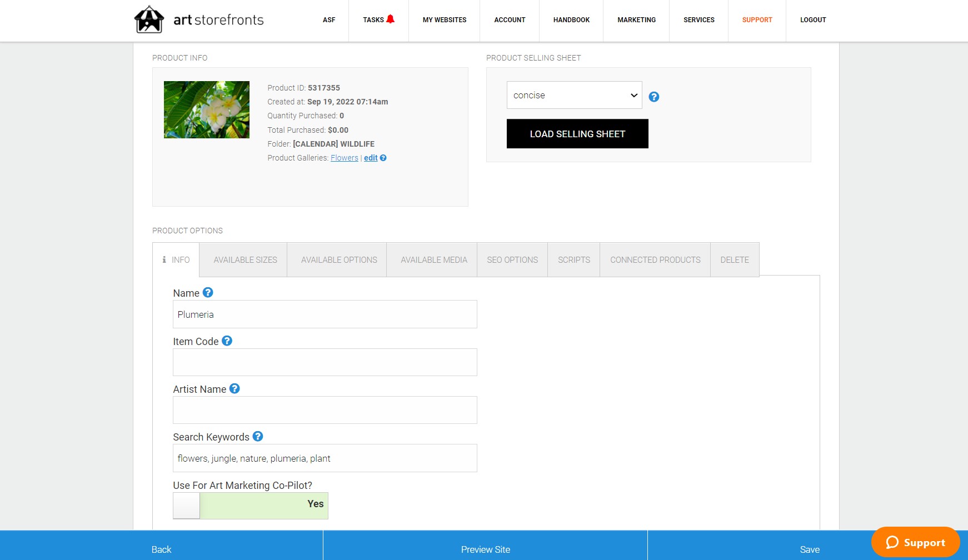Click into the Artist Name input field

325,410
